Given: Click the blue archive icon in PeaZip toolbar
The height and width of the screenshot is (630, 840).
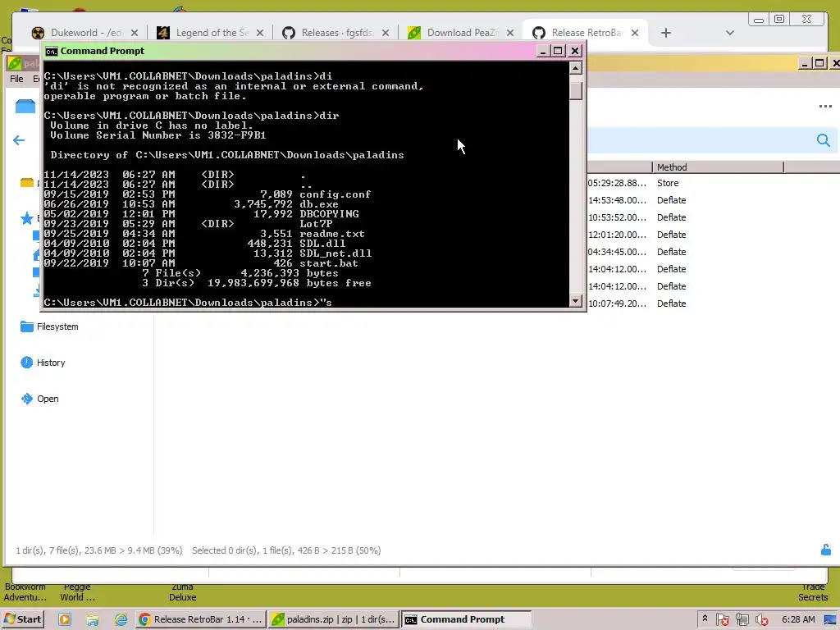Looking at the screenshot, I should pos(25,106).
